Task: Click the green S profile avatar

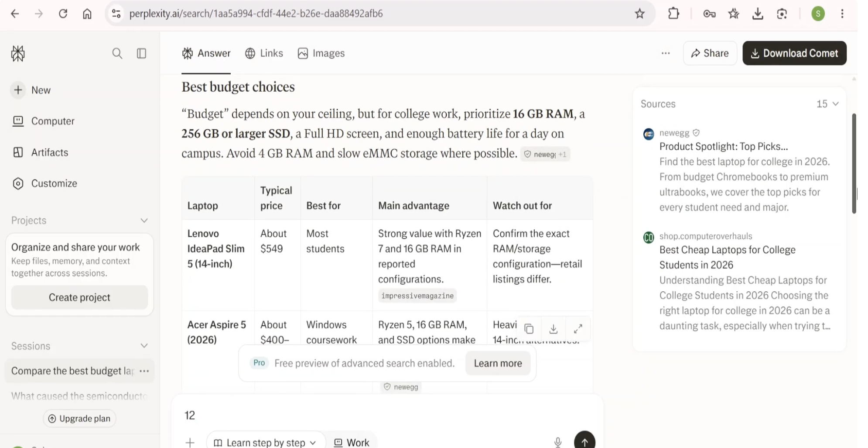Action: point(818,14)
